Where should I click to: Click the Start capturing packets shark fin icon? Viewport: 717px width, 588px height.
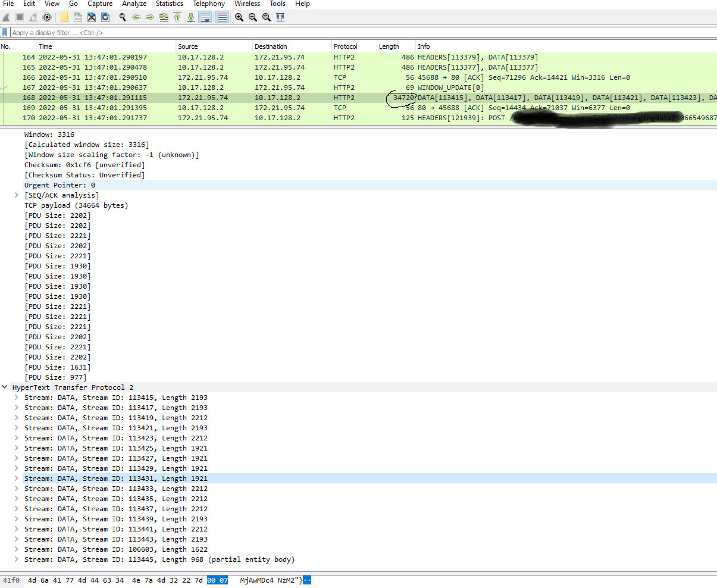pos(7,17)
